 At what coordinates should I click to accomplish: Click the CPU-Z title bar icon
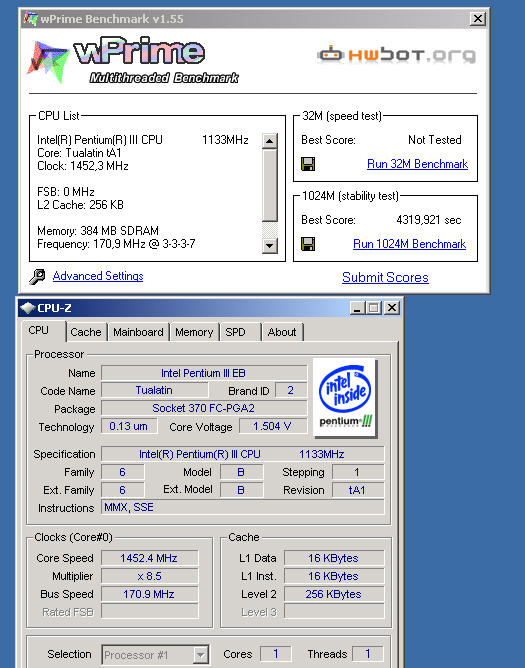click(x=27, y=308)
